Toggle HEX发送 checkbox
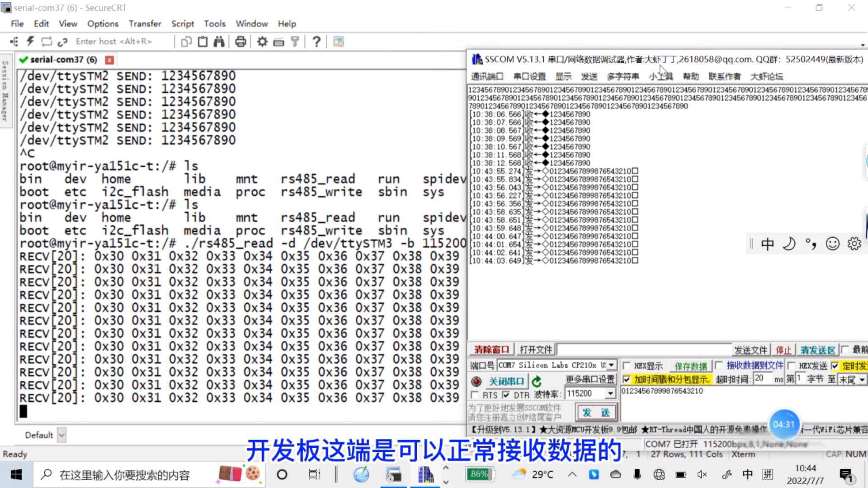Viewport: 868px width, 488px height. (x=791, y=366)
